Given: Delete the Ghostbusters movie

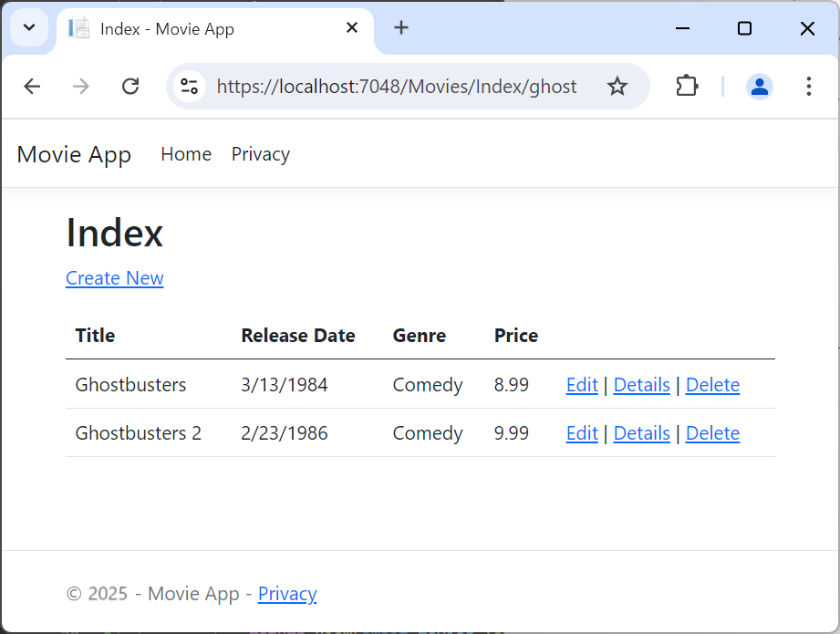Looking at the screenshot, I should coord(712,384).
